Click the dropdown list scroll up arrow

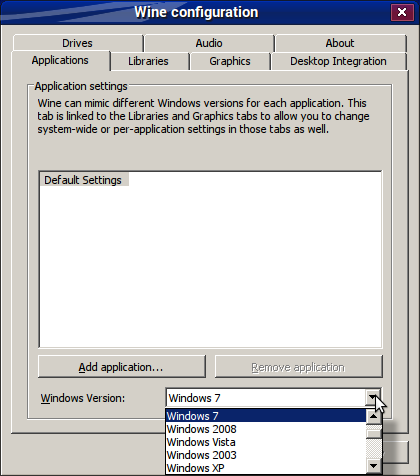[374, 416]
